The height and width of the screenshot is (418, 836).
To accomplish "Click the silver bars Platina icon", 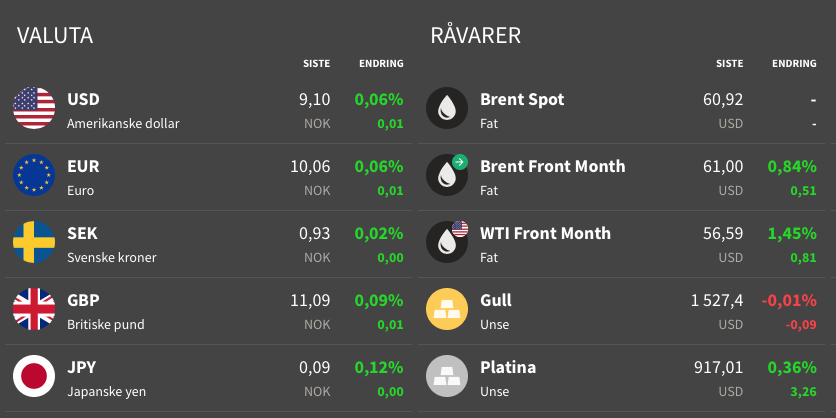I will [447, 376].
